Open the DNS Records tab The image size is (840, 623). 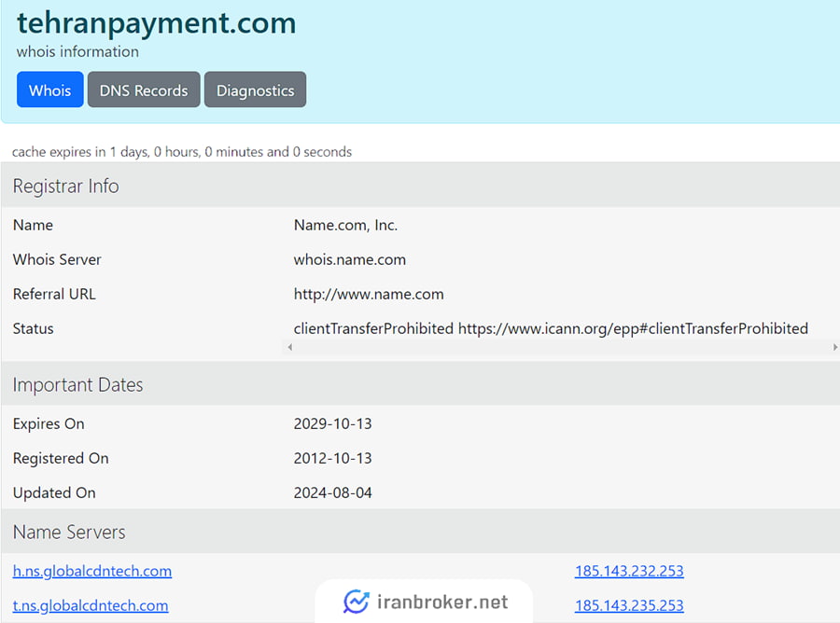(x=144, y=90)
